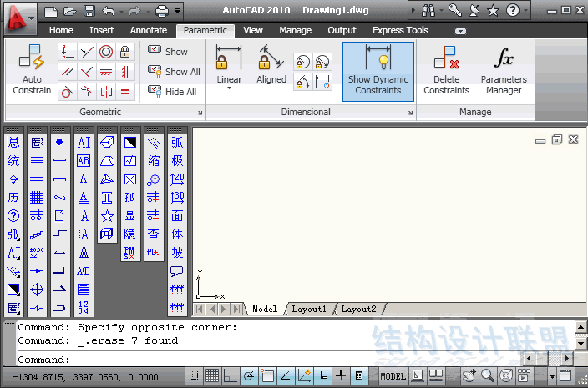Apply the Symmetric geometric constraint
Viewport: 588px width, 388px height.
point(106,92)
